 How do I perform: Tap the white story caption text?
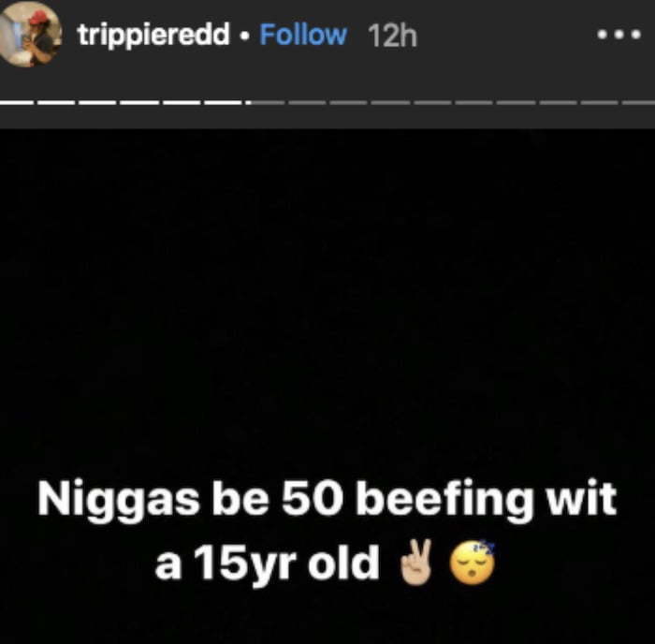[327, 533]
